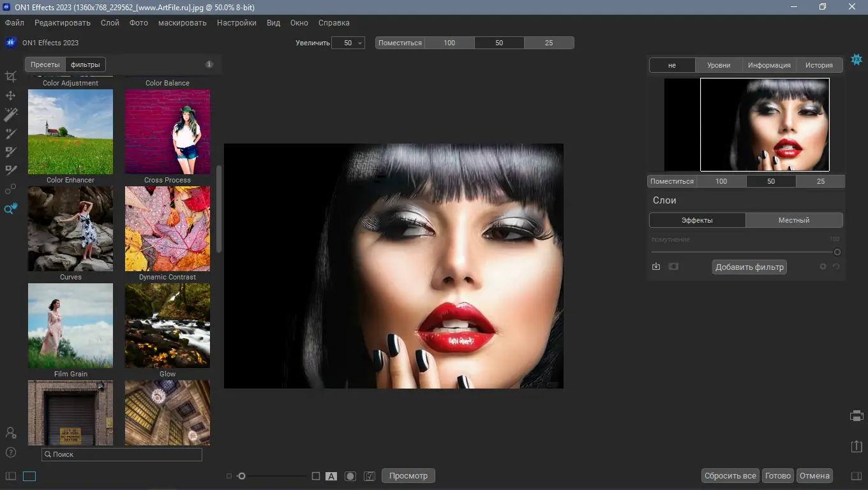Switch to the История tab
868x490 pixels.
click(819, 65)
